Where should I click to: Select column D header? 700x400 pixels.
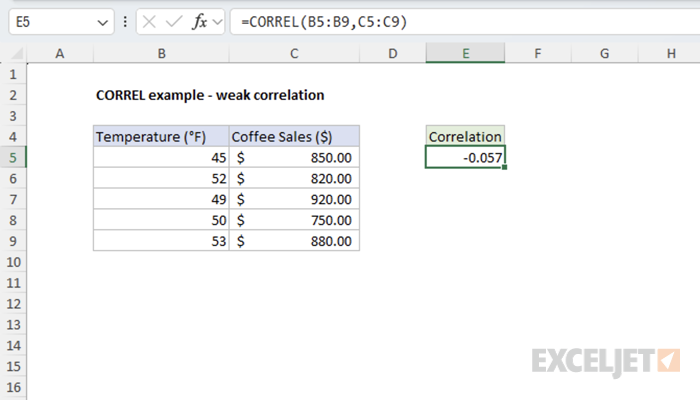(x=392, y=54)
